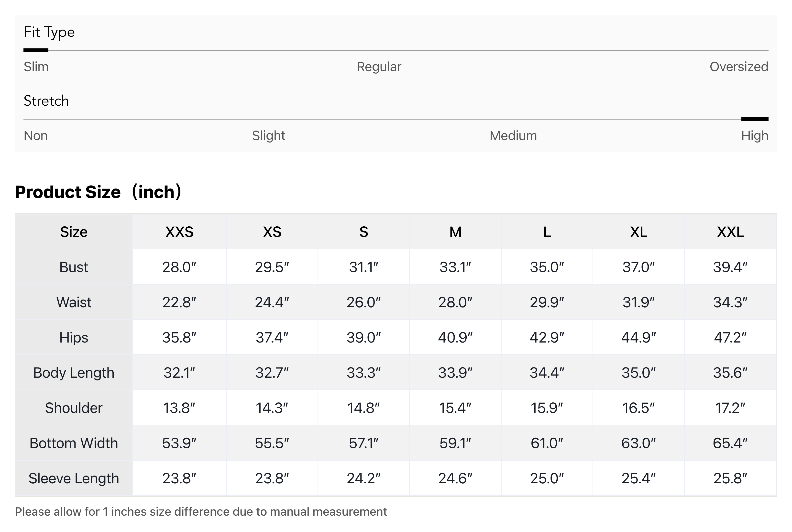
Task: Select the Bust row label
Action: click(74, 267)
